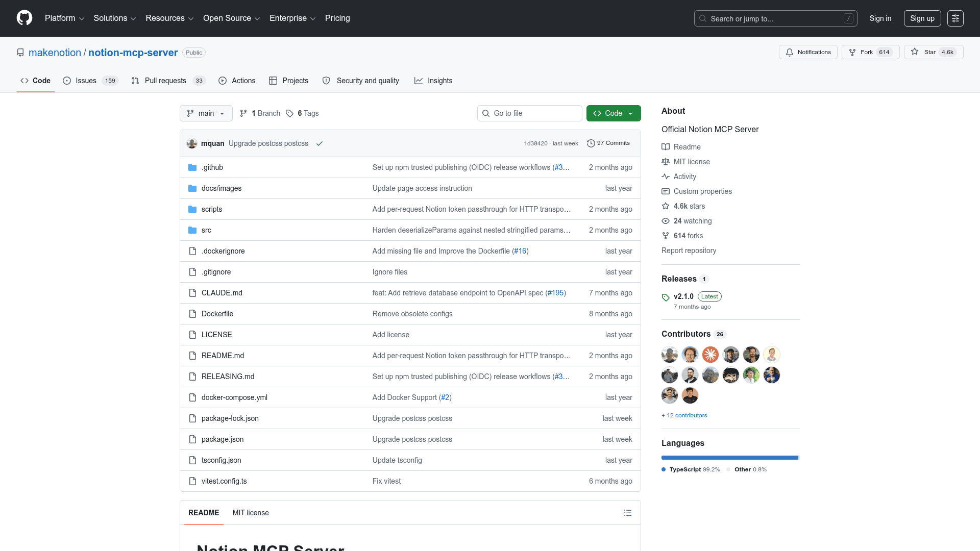Click the Notifications bell button
This screenshot has height=551, width=980.
pyautogui.click(x=808, y=52)
